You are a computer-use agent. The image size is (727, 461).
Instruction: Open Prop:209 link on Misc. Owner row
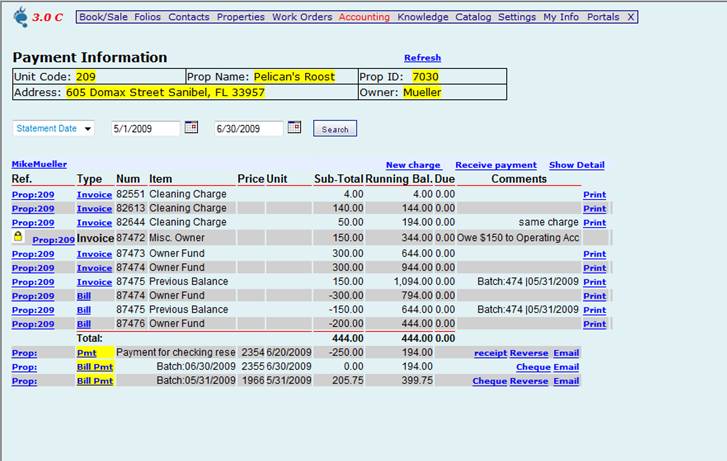[x=53, y=240]
